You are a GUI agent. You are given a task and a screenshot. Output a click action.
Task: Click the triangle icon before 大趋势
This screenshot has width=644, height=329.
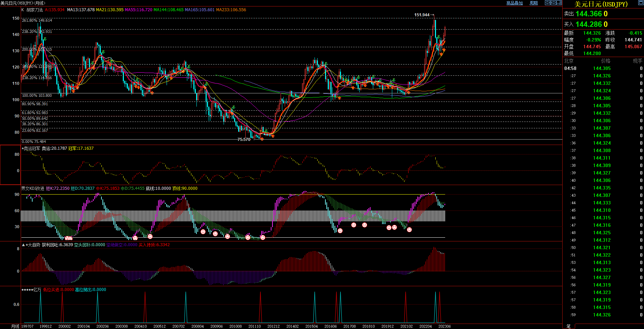point(23,245)
